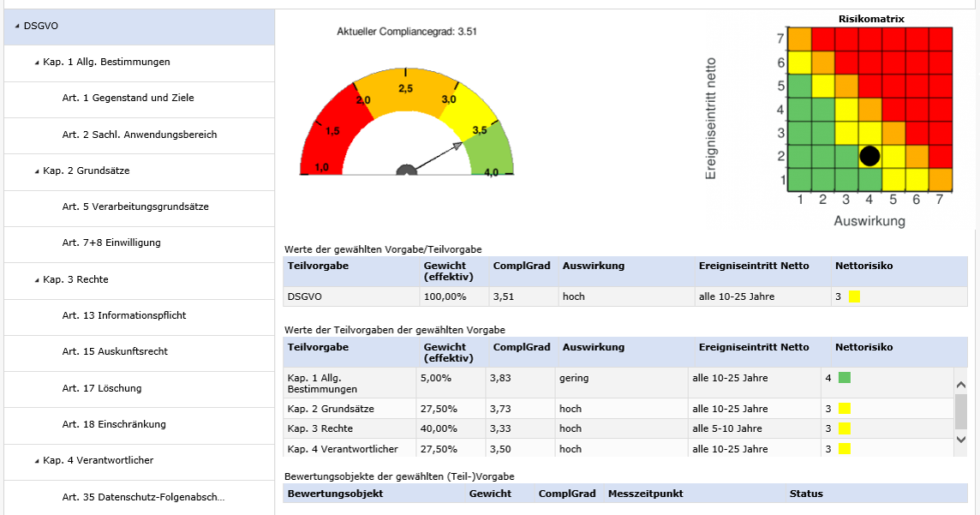Collapse Kap. 4 Verantwortlicher tree arrow
Viewport: 980px width, 515px height.
(37, 461)
